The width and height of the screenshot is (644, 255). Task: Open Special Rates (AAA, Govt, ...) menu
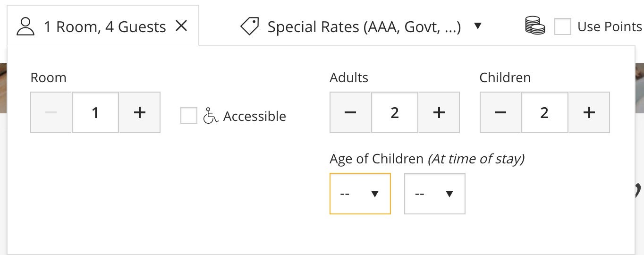pyautogui.click(x=361, y=26)
